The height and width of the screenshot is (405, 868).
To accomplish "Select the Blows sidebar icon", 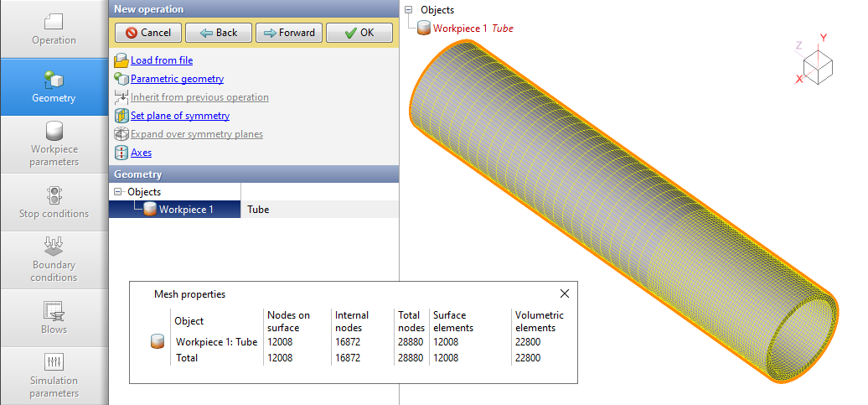I will click(54, 310).
